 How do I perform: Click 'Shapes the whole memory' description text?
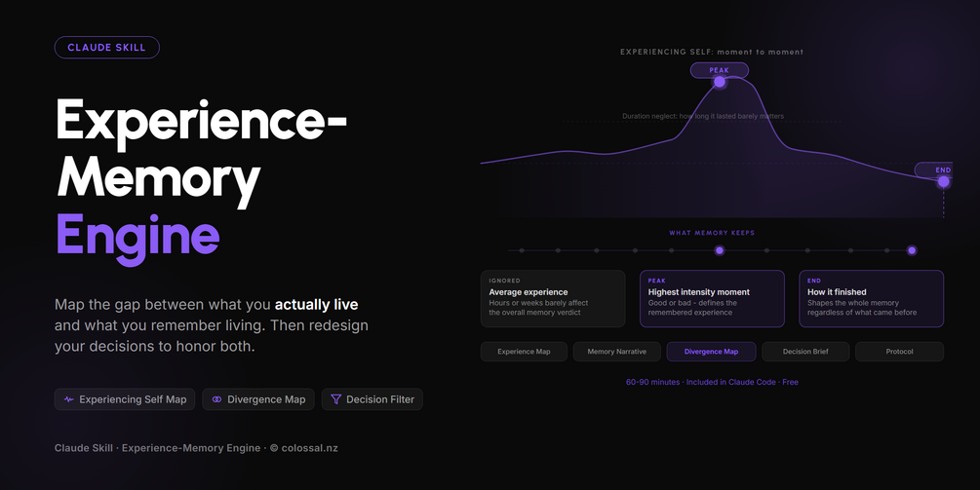(x=852, y=303)
